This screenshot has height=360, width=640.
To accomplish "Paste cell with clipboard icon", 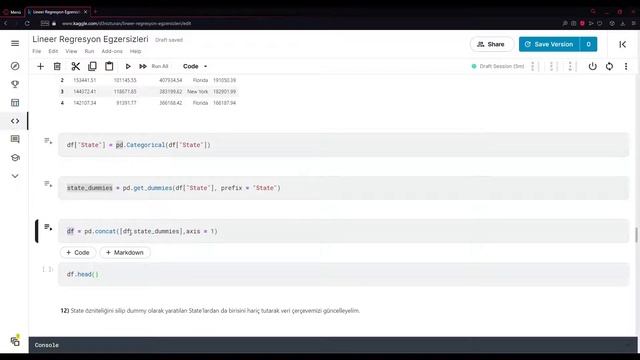I will tap(109, 66).
